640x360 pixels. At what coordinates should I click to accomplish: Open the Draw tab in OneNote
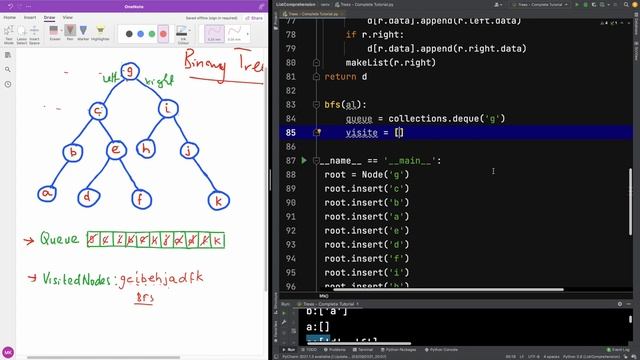point(49,18)
